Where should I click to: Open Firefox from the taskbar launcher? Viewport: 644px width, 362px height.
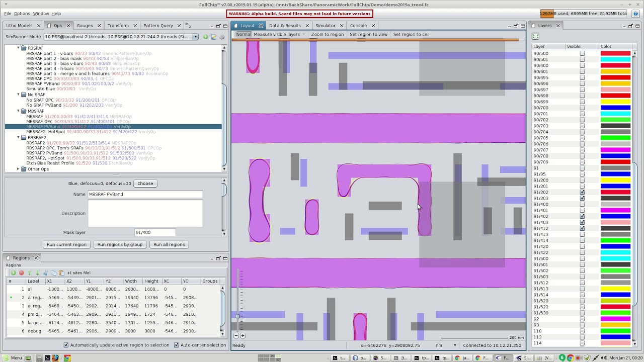55,358
